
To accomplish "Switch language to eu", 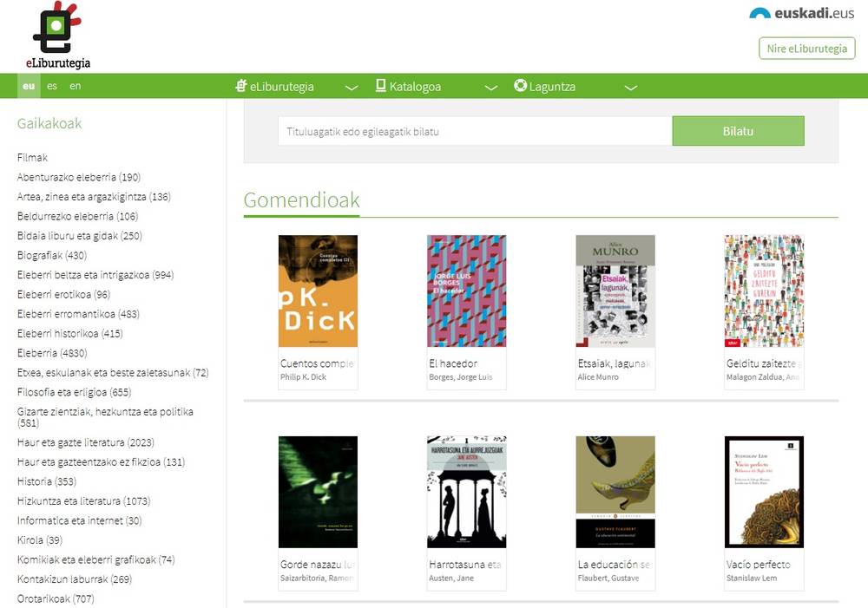I will point(29,86).
